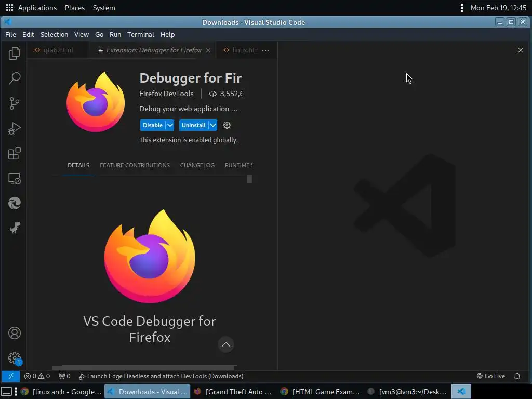This screenshot has height=399, width=532.
Task: Click the clock showing Mon Feb 19, 12:45
Action: (x=498, y=8)
